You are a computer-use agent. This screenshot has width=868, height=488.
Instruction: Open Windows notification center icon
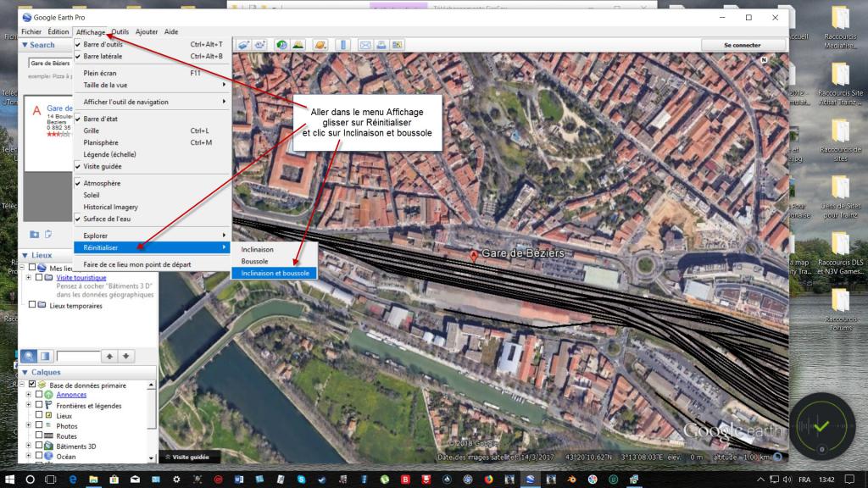pyautogui.click(x=849, y=480)
